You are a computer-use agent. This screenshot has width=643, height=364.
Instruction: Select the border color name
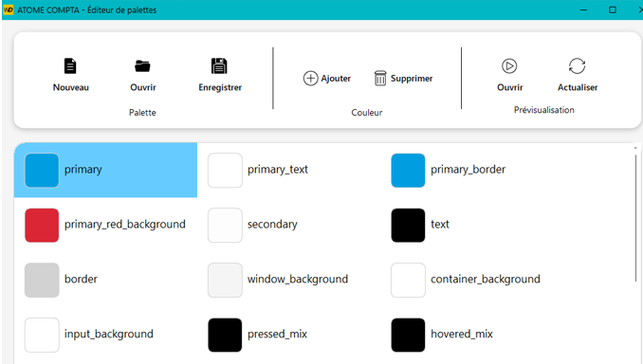81,279
